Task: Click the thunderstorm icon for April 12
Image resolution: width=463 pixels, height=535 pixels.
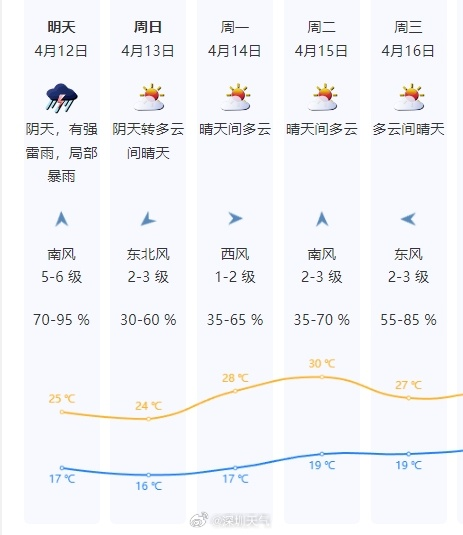Action: pos(62,98)
